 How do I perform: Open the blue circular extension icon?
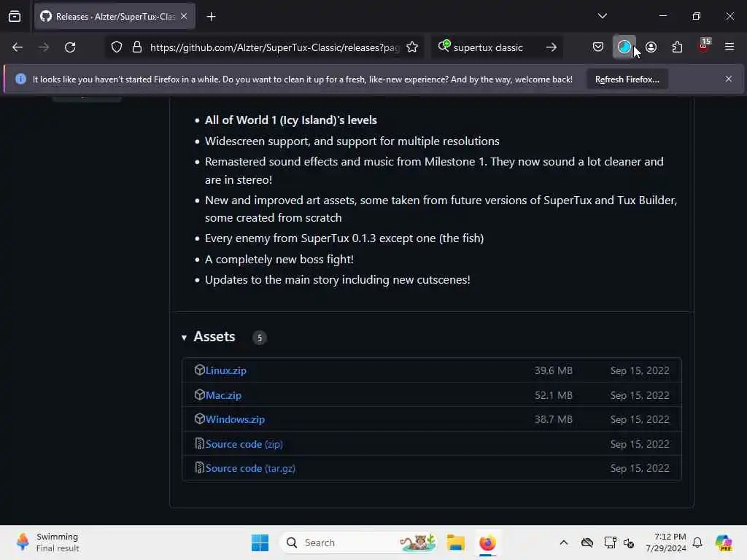pyautogui.click(x=624, y=47)
